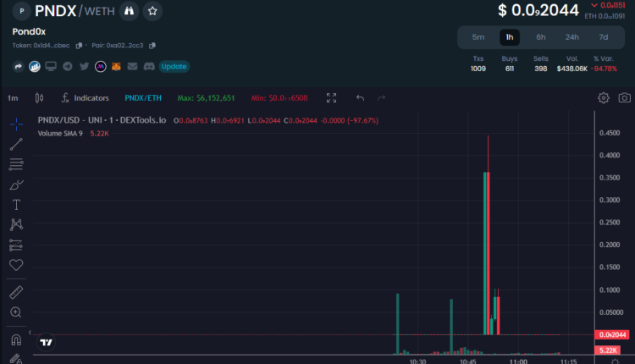Select the trend line drawing tool
Viewport: 635px width, 364px height.
click(16, 144)
